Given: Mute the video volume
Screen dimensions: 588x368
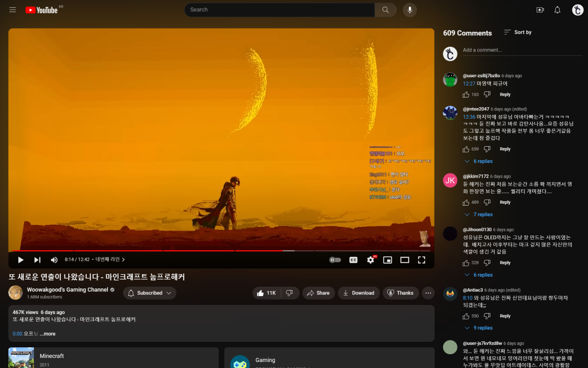Looking at the screenshot, I should [54, 259].
